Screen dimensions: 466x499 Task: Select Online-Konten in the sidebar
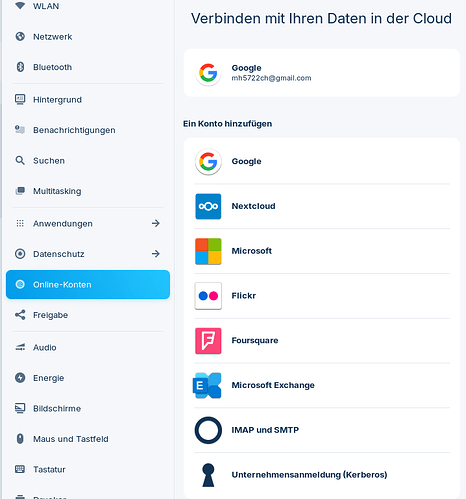(x=88, y=284)
